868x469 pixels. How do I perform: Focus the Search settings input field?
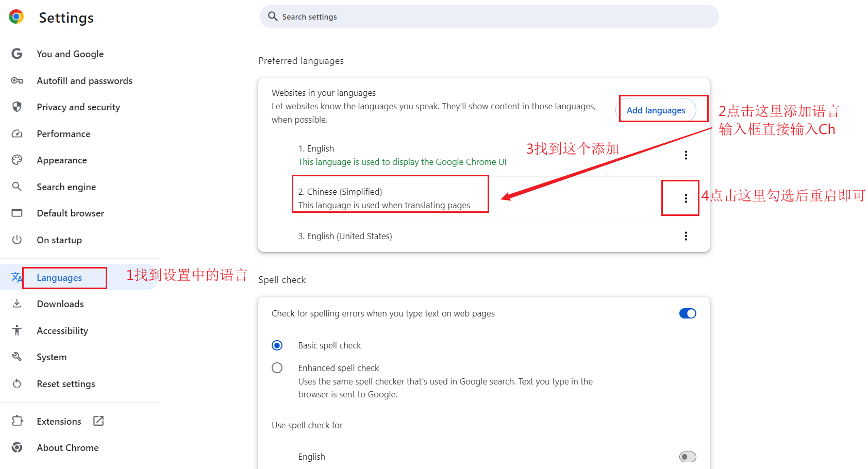coord(489,16)
